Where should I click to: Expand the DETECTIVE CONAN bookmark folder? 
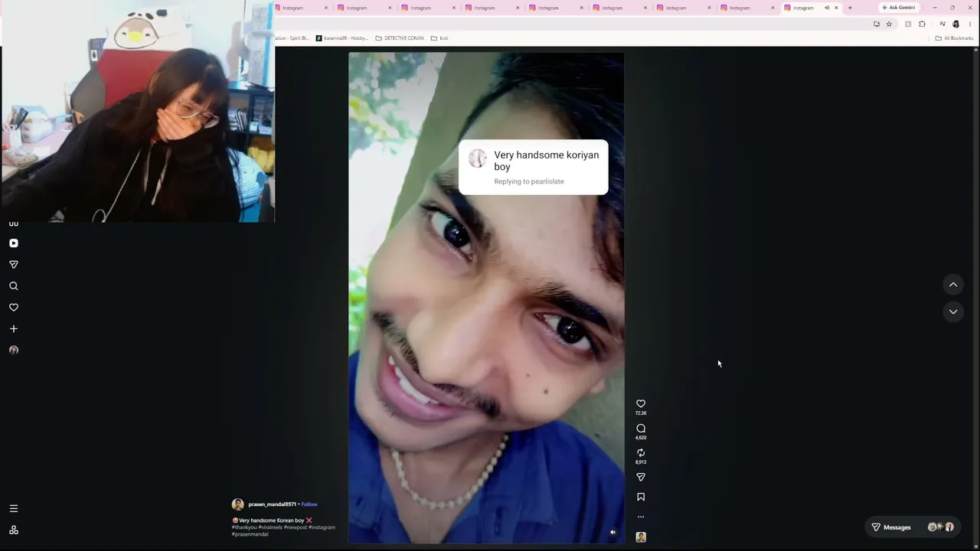coord(400,38)
